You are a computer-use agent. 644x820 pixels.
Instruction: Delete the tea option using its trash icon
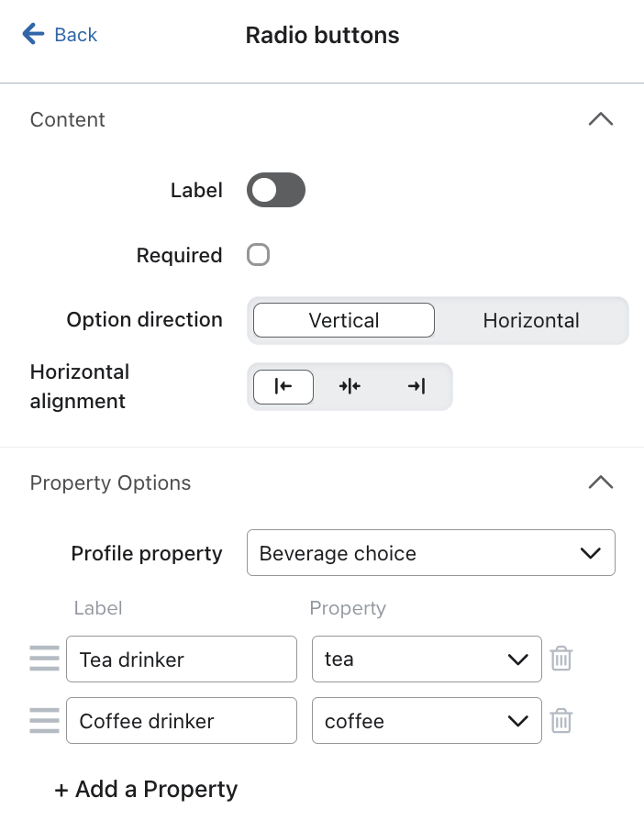coord(561,659)
